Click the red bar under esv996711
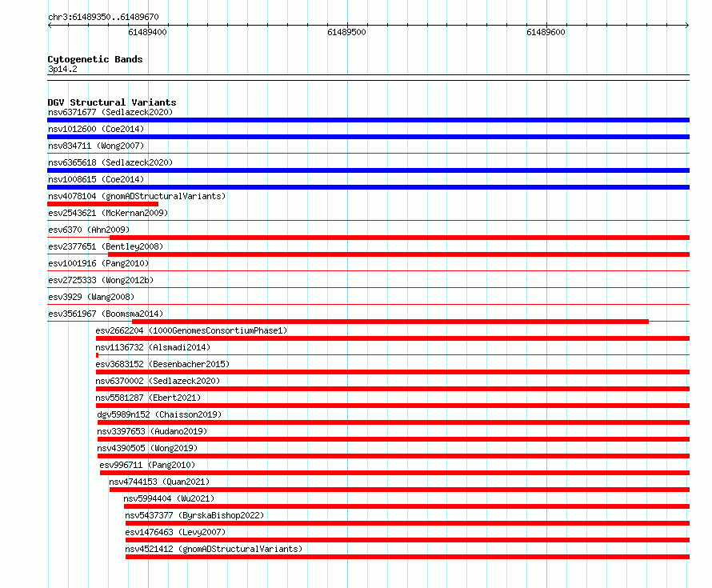712x588 pixels. point(394,473)
